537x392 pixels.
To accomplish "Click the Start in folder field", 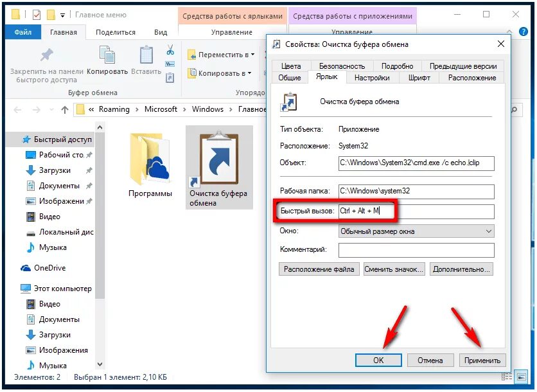I will coord(416,192).
